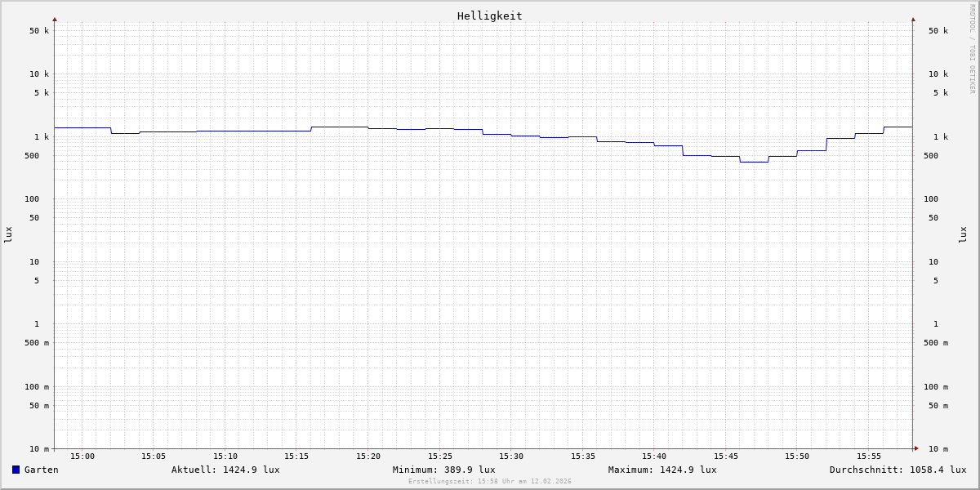The image size is (980, 490).
Task: Click the 15:55 time axis label
Action: [869, 457]
